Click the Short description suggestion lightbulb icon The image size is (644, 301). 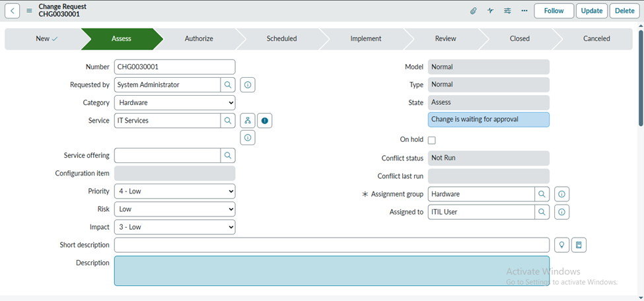(x=561, y=245)
